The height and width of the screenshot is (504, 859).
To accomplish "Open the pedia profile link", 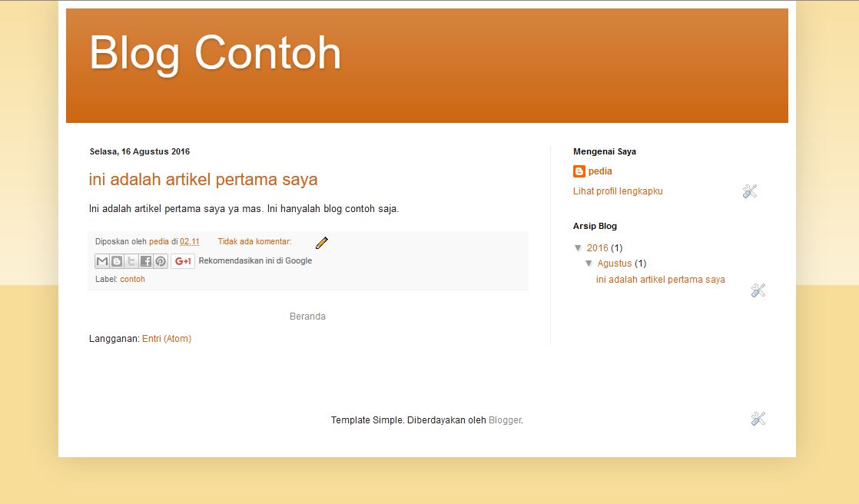I will pos(601,171).
